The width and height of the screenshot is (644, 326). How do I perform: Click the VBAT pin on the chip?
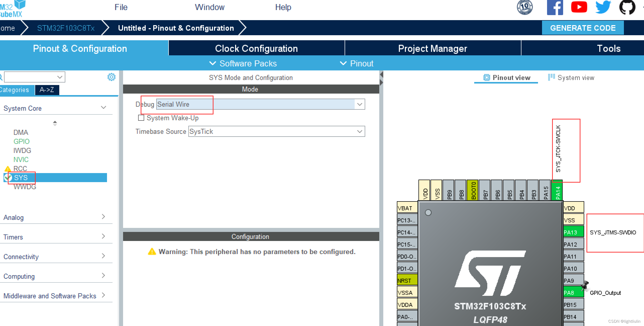click(407, 208)
